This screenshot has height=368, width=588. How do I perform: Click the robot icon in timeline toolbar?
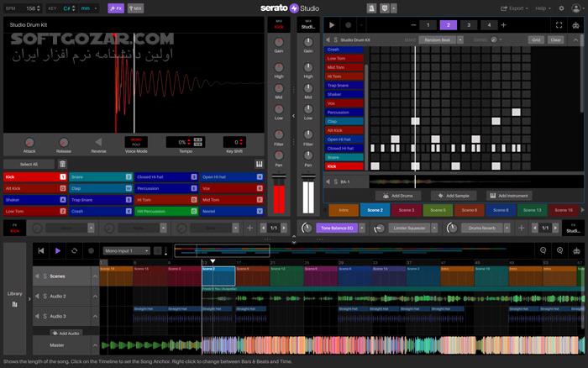point(576,250)
